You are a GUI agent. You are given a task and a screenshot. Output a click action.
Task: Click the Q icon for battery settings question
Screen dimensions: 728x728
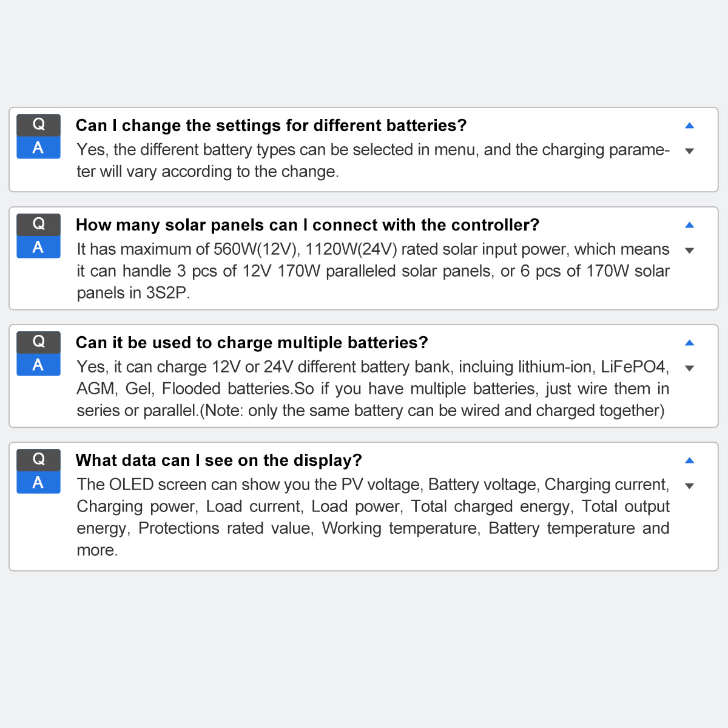pyautogui.click(x=38, y=125)
